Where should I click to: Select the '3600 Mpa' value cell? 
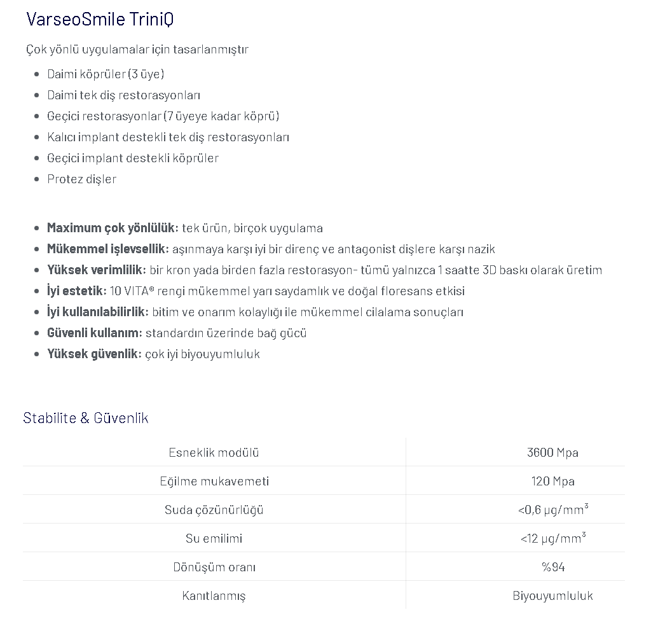(553, 452)
